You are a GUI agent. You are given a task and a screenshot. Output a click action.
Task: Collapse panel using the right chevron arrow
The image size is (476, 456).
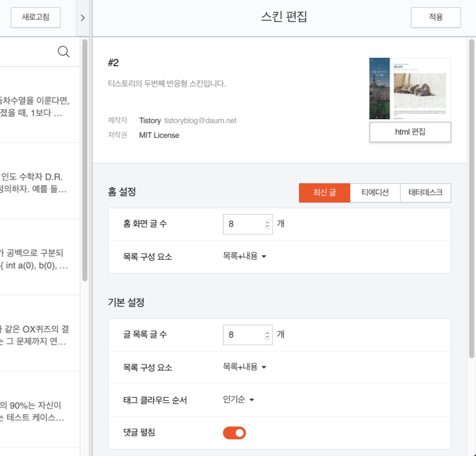coord(83,18)
